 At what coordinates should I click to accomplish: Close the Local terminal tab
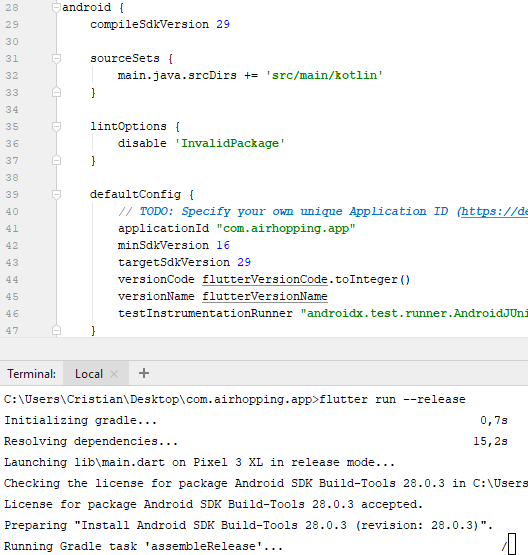[x=114, y=374]
